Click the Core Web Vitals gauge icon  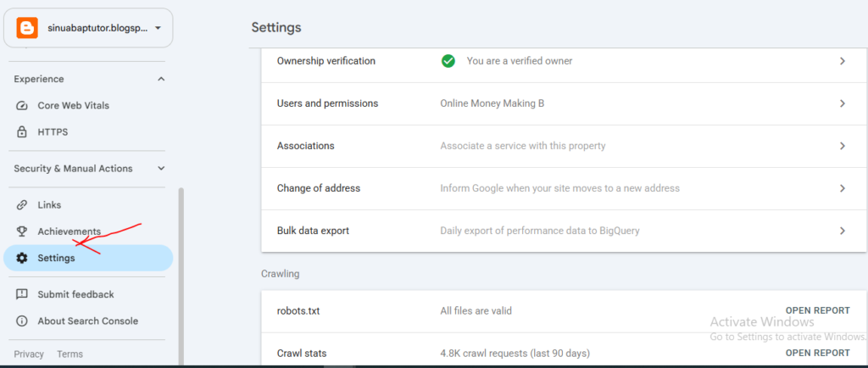[x=22, y=106]
